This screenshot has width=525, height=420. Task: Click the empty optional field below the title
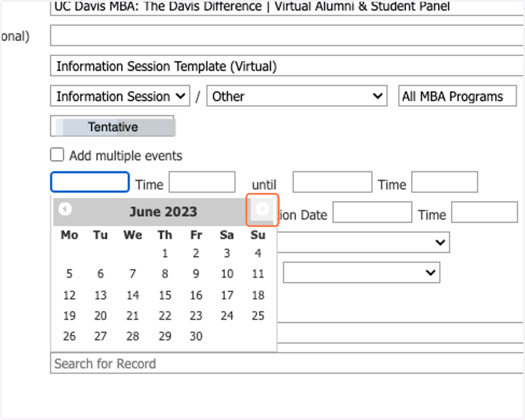[x=287, y=36]
